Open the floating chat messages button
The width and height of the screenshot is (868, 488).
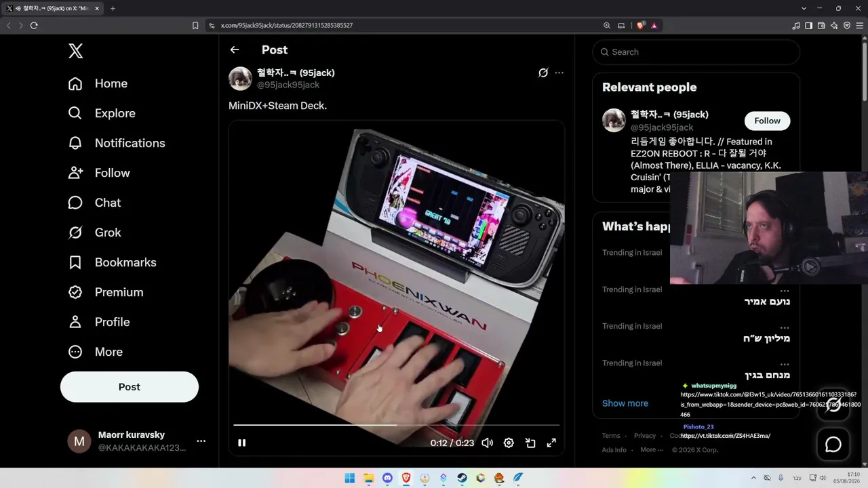pos(833,445)
